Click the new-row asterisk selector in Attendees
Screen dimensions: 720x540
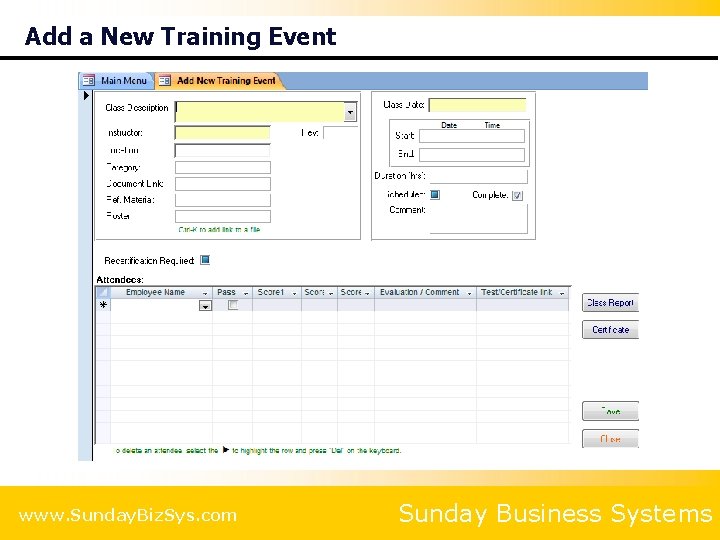103,305
